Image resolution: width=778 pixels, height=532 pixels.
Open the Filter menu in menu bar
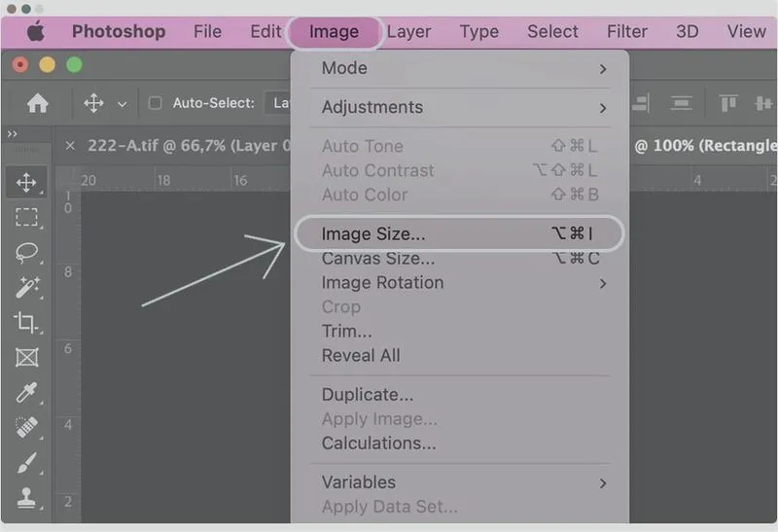tap(627, 31)
